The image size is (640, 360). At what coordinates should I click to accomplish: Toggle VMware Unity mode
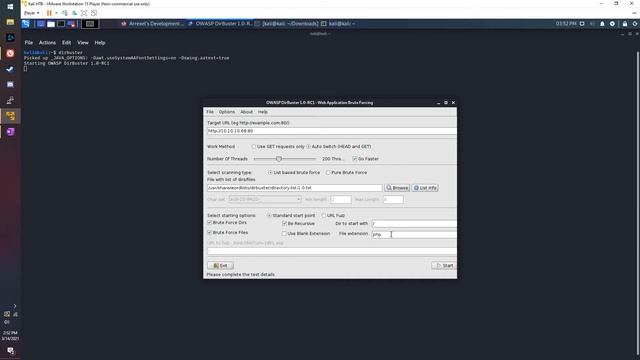[94, 13]
